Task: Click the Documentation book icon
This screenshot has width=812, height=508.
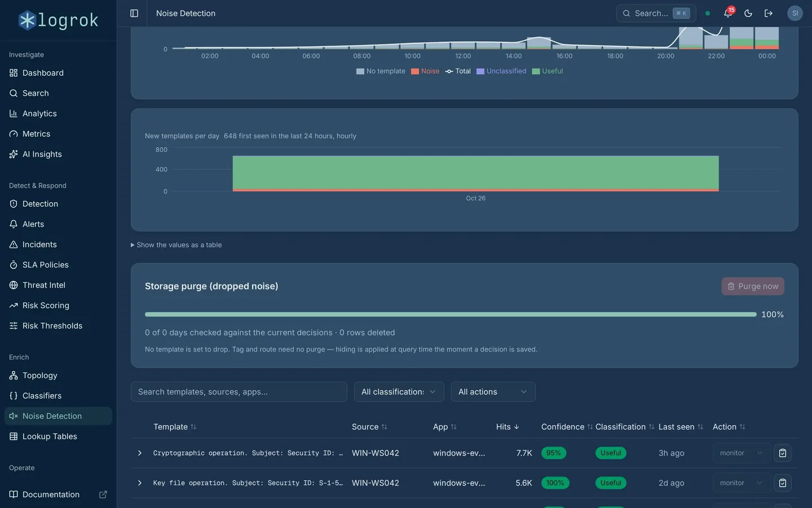Action: click(x=14, y=494)
